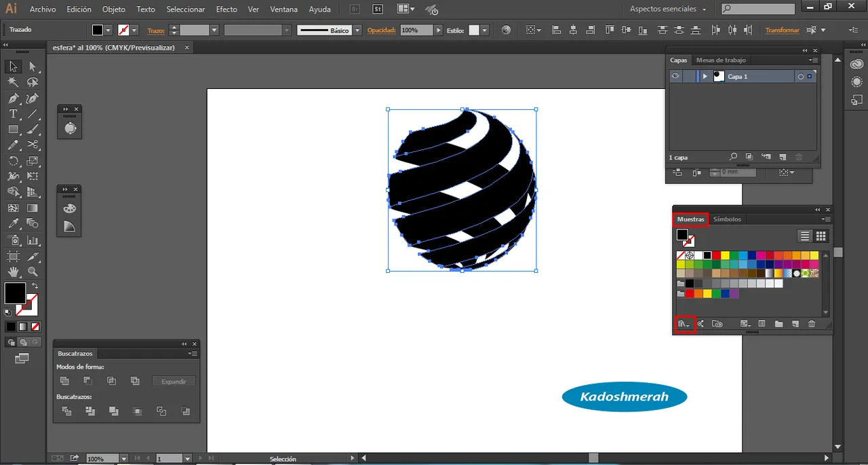The image size is (868, 465).
Task: Hide Capa 1 layer visibility eye
Action: coord(675,77)
